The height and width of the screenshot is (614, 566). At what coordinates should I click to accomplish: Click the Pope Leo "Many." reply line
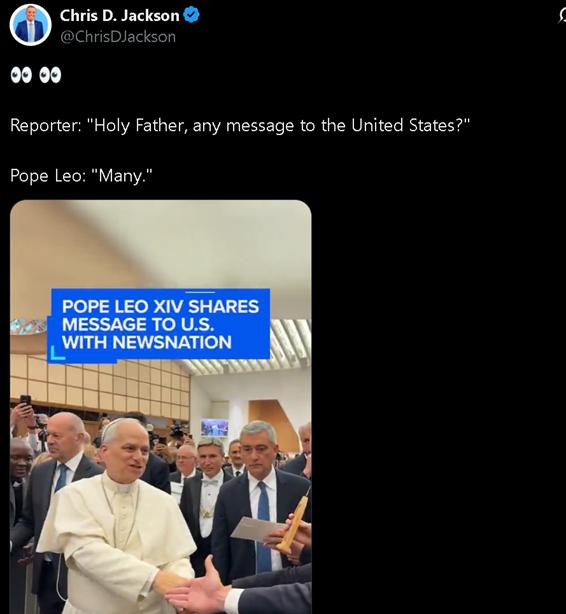tap(81, 176)
